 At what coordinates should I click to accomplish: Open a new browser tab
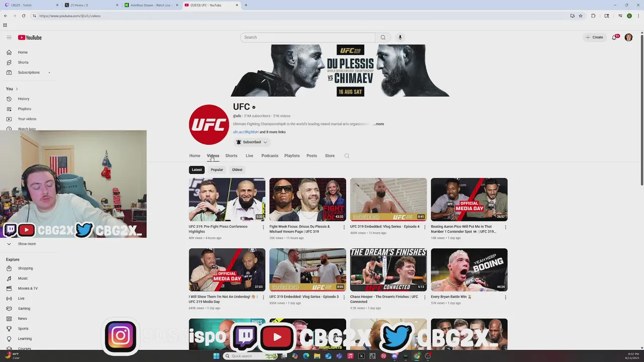tap(246, 5)
